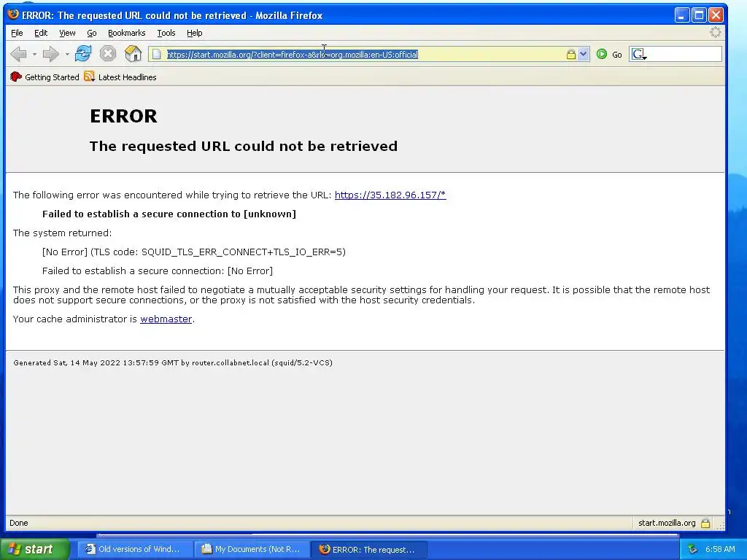747x560 pixels.
Task: Open the File menu
Action: [17, 33]
